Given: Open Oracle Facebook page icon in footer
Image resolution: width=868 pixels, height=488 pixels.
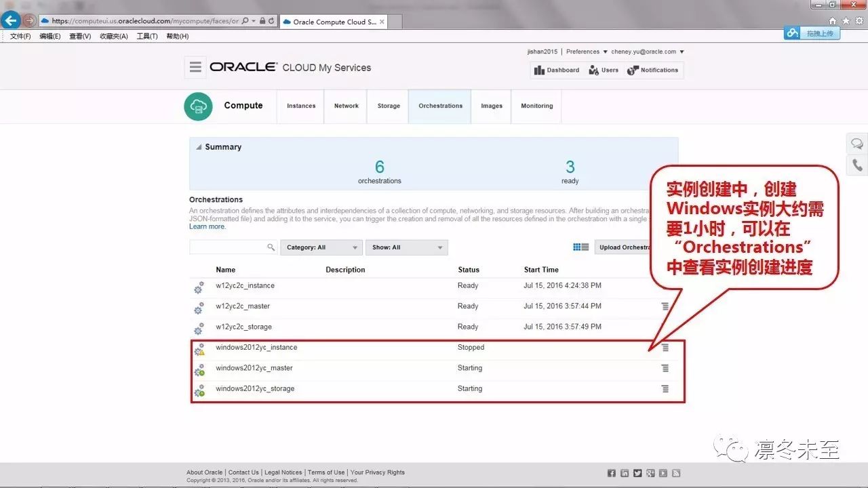Looking at the screenshot, I should click(612, 473).
